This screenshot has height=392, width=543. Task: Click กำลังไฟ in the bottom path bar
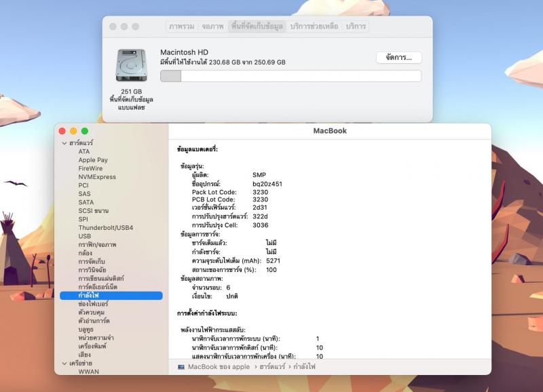click(304, 367)
